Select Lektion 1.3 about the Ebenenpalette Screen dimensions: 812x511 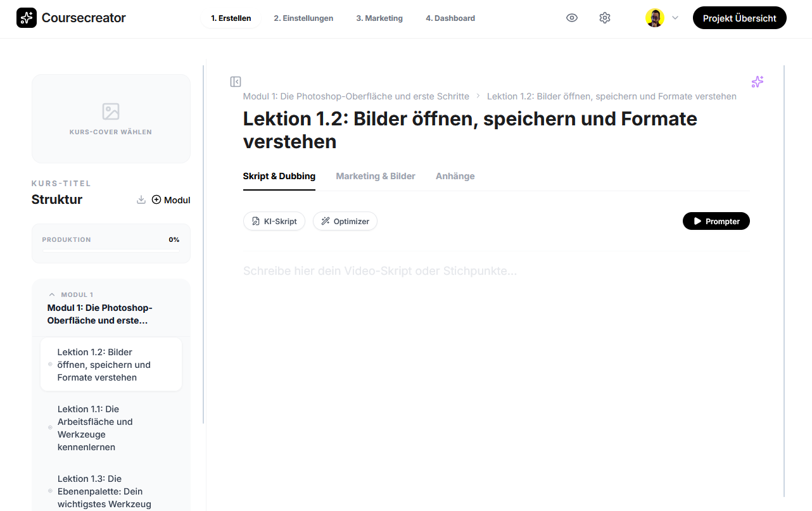(111, 491)
